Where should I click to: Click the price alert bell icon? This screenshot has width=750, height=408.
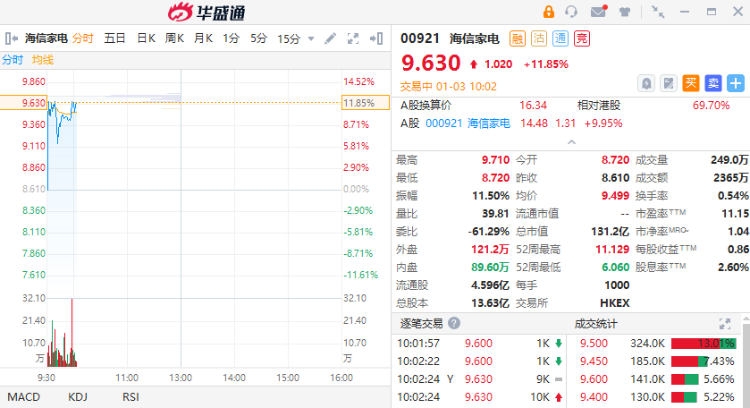[646, 84]
